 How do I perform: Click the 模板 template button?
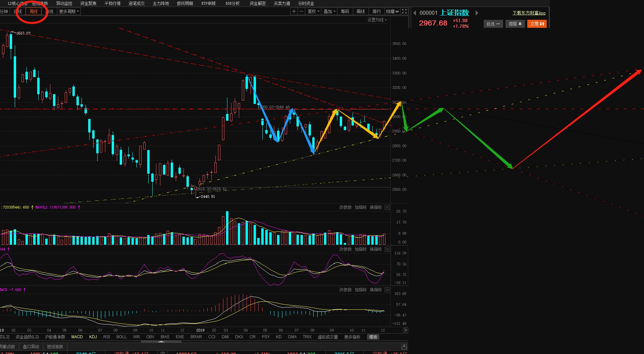pos(373,337)
